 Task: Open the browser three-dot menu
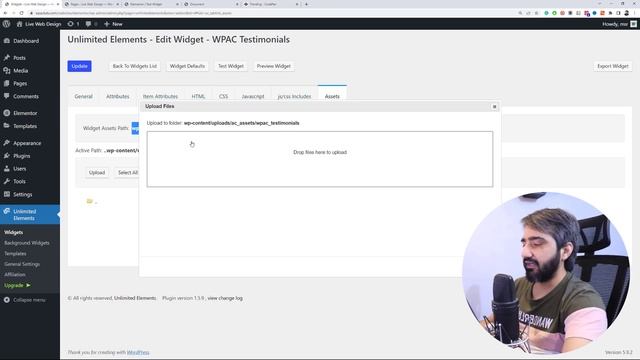(635, 13)
